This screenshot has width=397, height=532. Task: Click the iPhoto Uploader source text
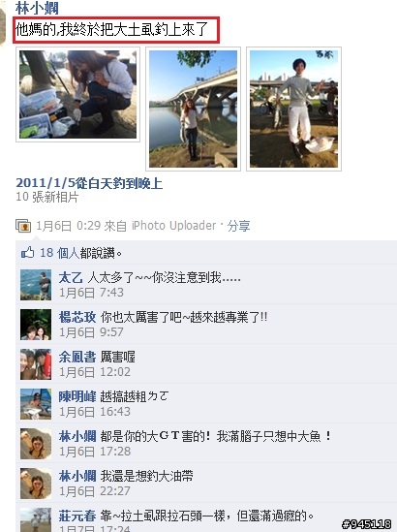click(173, 226)
